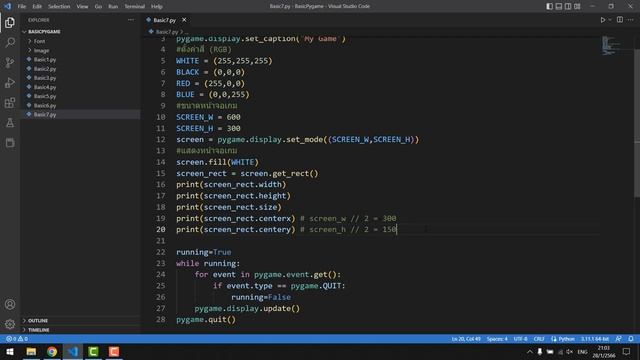Expand the Image folder
Screen dimensions: 640x360
coord(41,51)
